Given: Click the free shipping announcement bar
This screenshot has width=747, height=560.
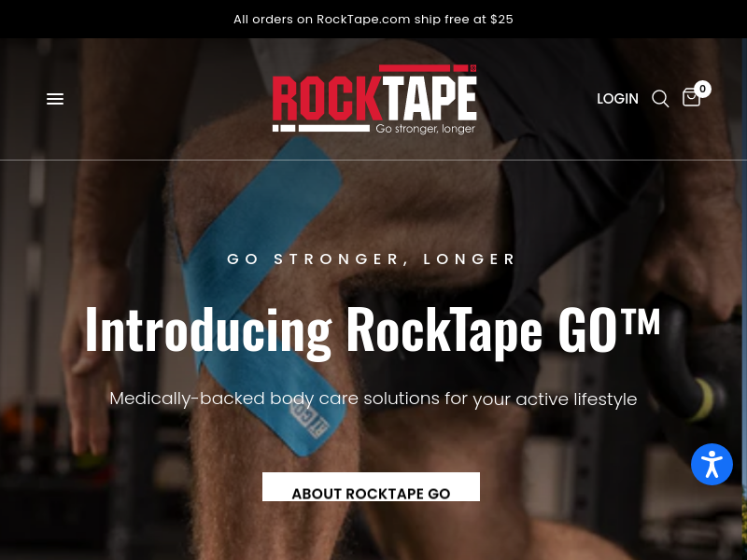Looking at the screenshot, I should pyautogui.click(x=373, y=19).
